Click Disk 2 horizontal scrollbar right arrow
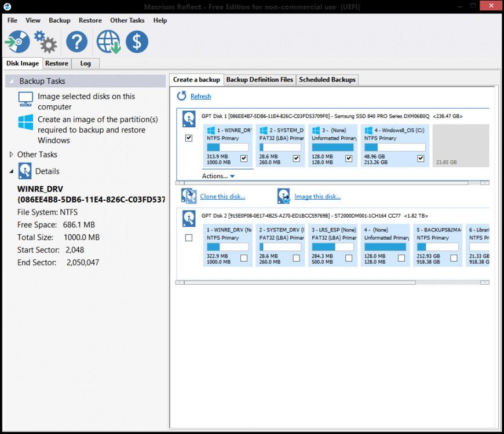504x434 pixels. click(x=485, y=282)
